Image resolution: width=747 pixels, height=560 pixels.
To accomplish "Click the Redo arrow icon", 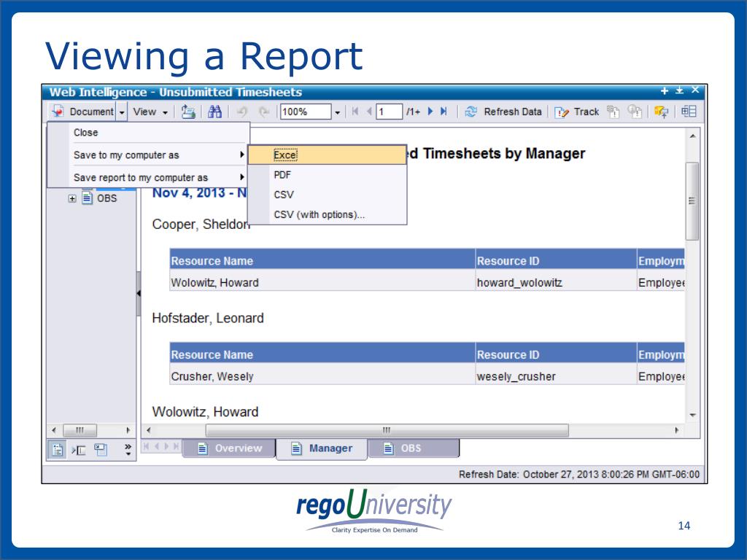I will (263, 112).
